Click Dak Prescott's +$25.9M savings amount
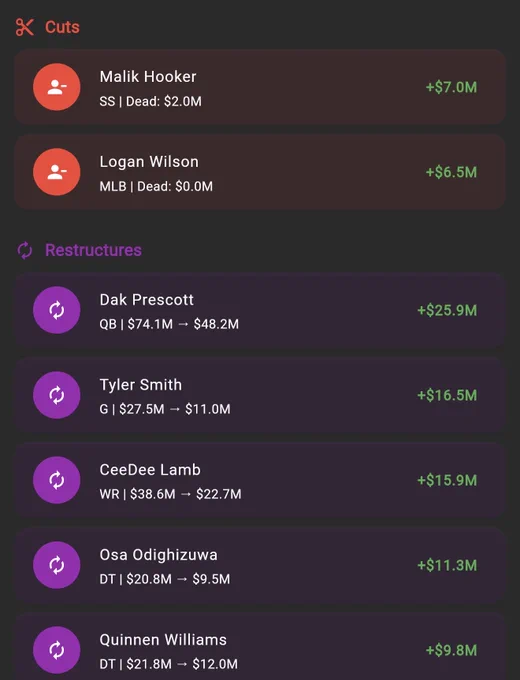Viewport: 520px width, 680px height. click(x=447, y=310)
